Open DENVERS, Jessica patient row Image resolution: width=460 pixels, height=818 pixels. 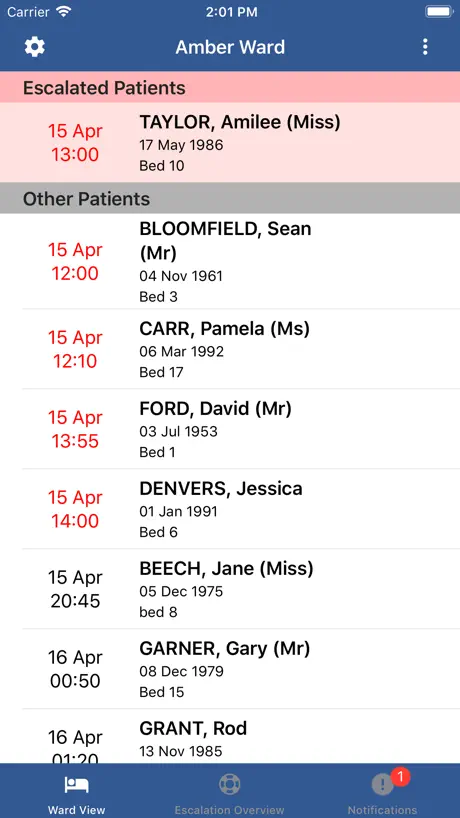(230, 509)
